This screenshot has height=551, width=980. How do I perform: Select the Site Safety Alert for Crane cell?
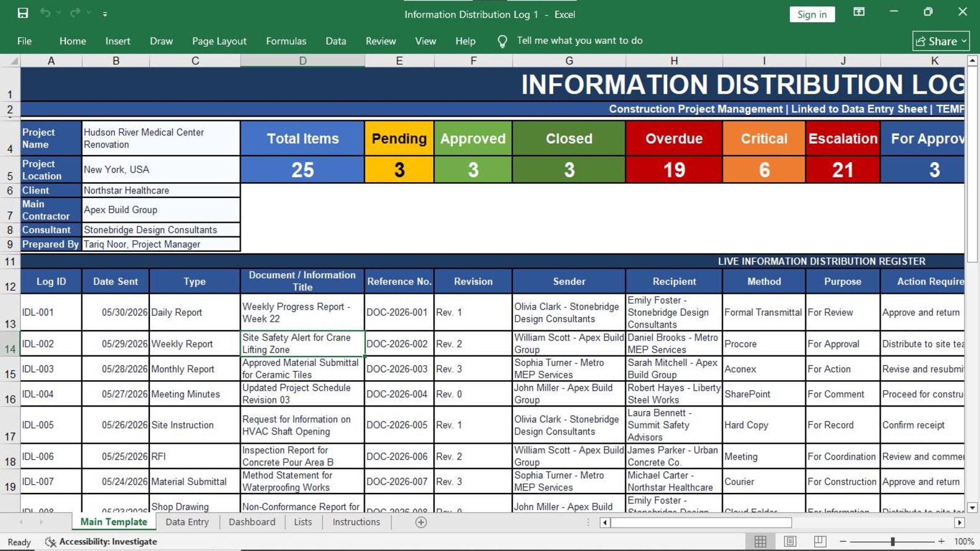pyautogui.click(x=302, y=344)
